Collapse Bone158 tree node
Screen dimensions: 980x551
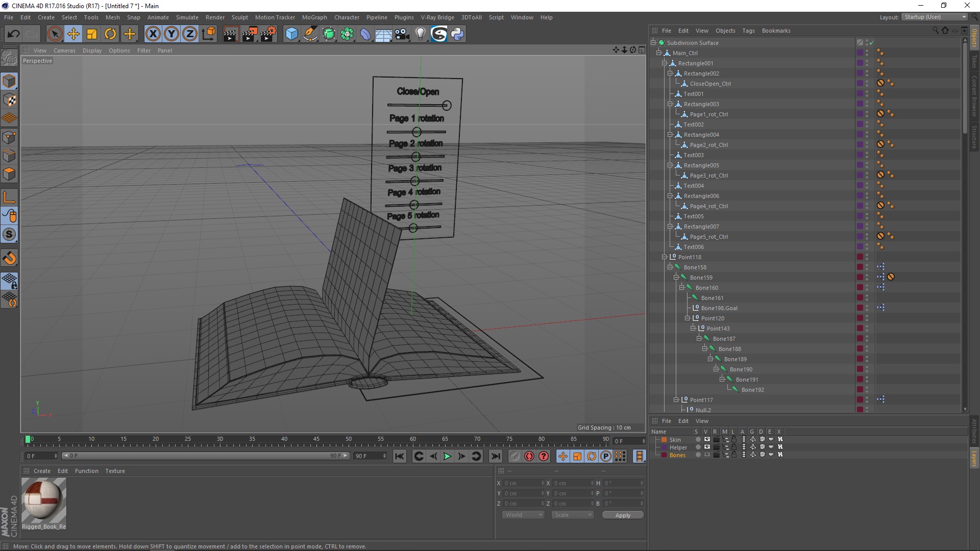pyautogui.click(x=670, y=267)
